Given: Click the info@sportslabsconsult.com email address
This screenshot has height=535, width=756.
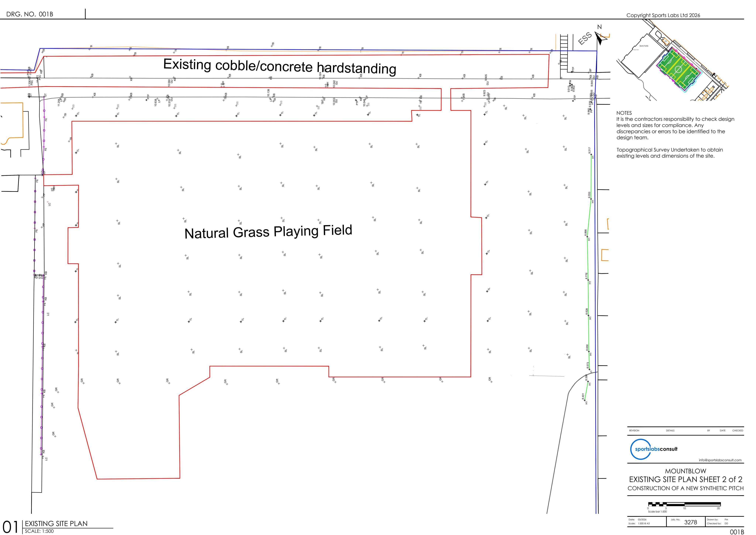Looking at the screenshot, I should (720, 460).
